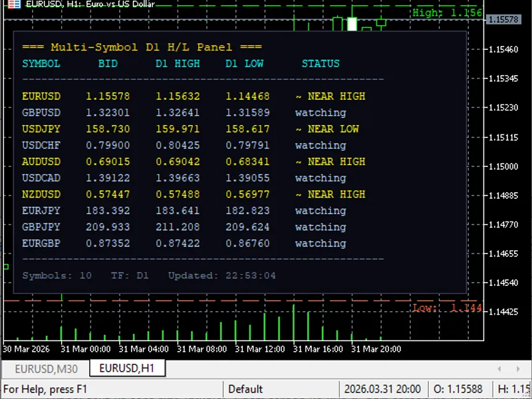Click the Multi-Symbol D1 H/L Panel title
This screenshot has height=399, width=532.
click(142, 47)
